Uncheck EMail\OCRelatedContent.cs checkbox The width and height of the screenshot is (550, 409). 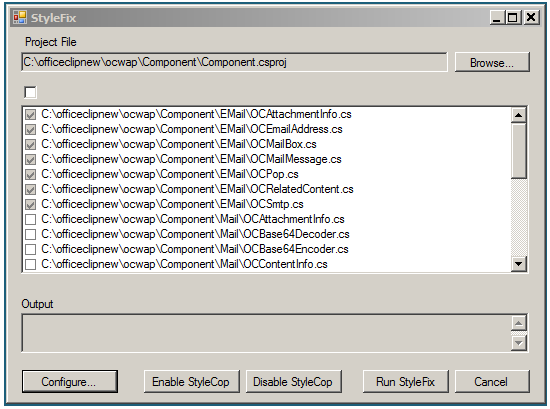click(x=31, y=189)
